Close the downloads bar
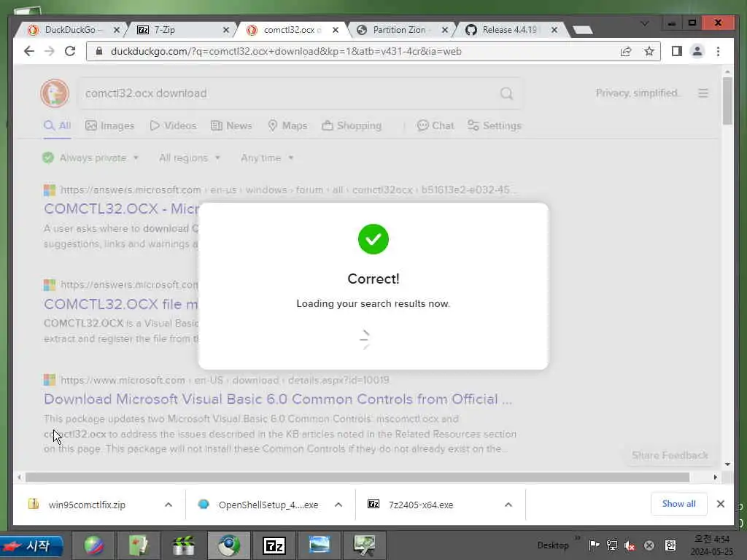747x560 pixels. pyautogui.click(x=720, y=504)
